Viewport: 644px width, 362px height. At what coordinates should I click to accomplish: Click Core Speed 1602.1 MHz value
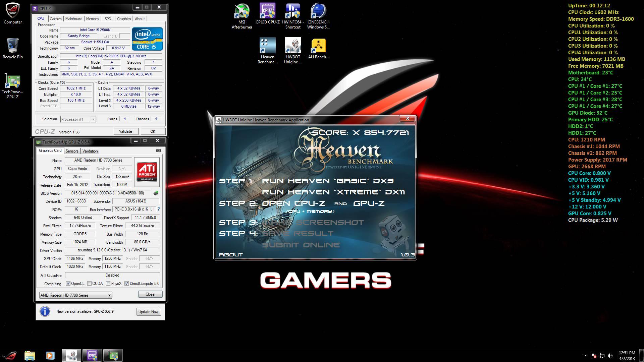pyautogui.click(x=76, y=88)
